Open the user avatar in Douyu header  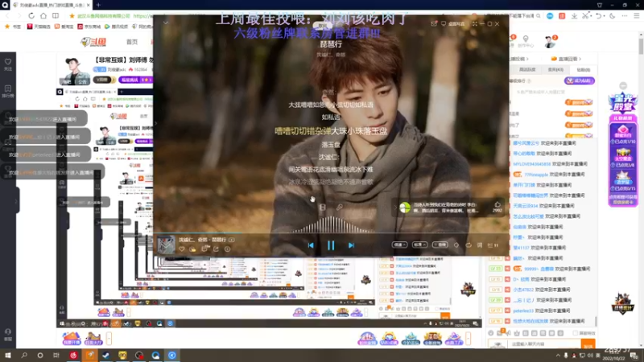click(x=550, y=42)
